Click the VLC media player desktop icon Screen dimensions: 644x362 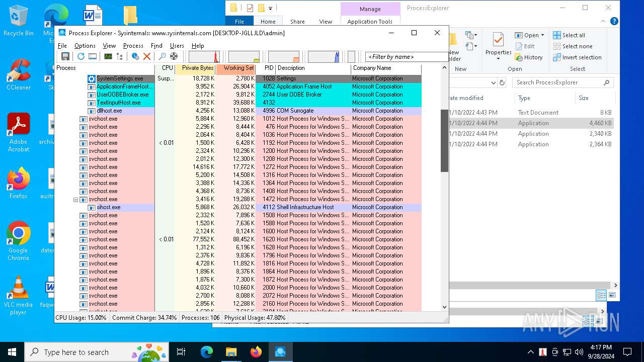click(19, 296)
